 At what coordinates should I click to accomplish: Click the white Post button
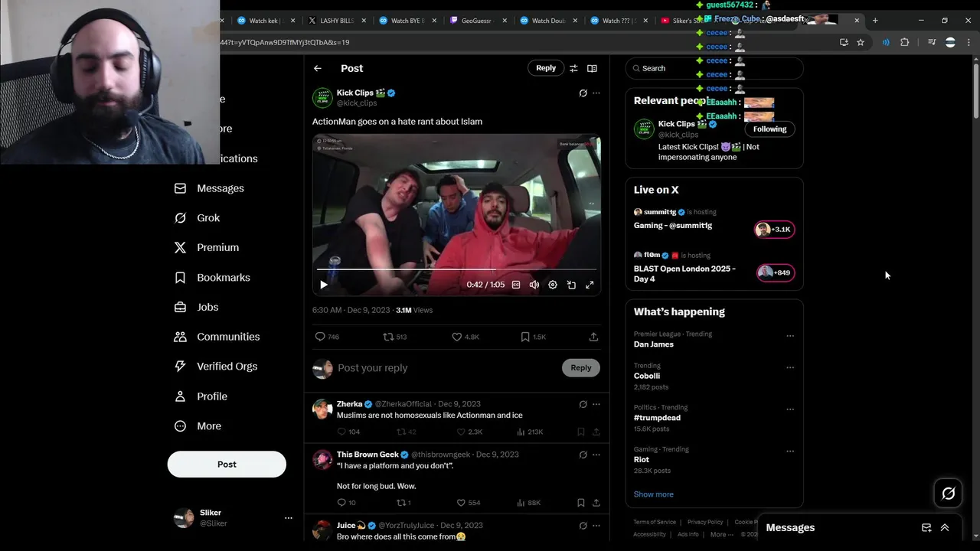(227, 465)
